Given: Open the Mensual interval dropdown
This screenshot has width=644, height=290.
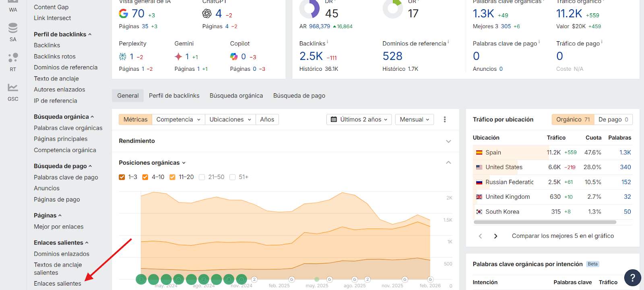Looking at the screenshot, I should [x=414, y=119].
